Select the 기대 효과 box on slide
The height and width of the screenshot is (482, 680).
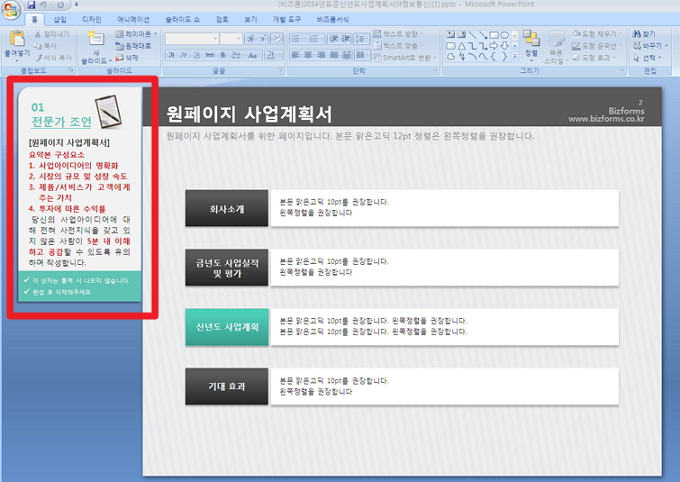pyautogui.click(x=226, y=386)
